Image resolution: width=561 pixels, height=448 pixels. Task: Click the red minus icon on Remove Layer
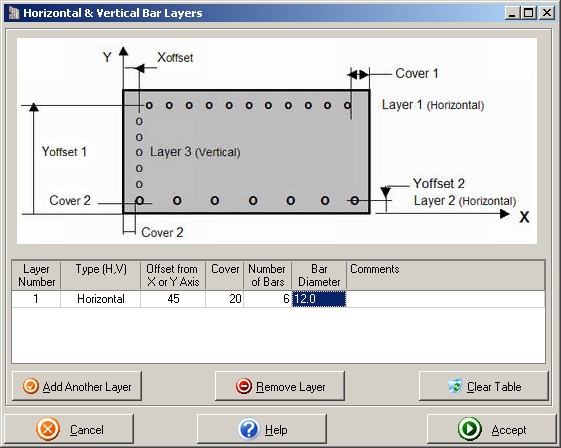(244, 386)
